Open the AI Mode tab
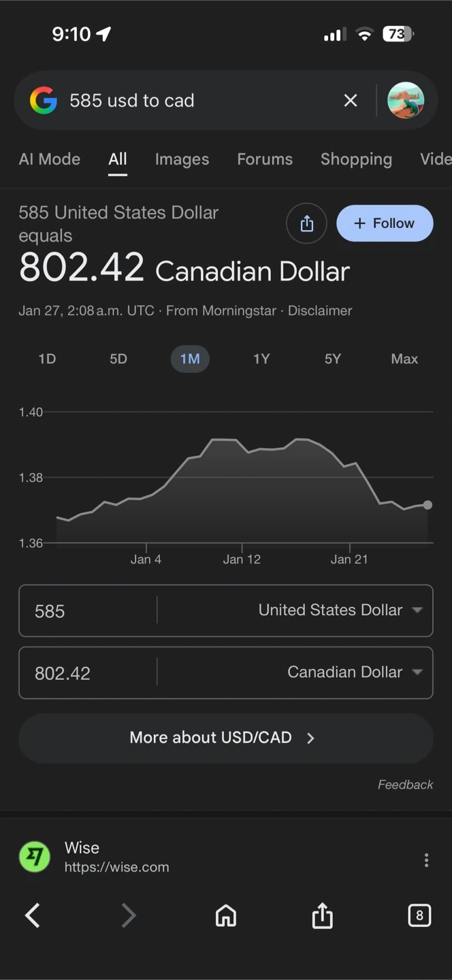This screenshot has width=452, height=980. pos(50,159)
